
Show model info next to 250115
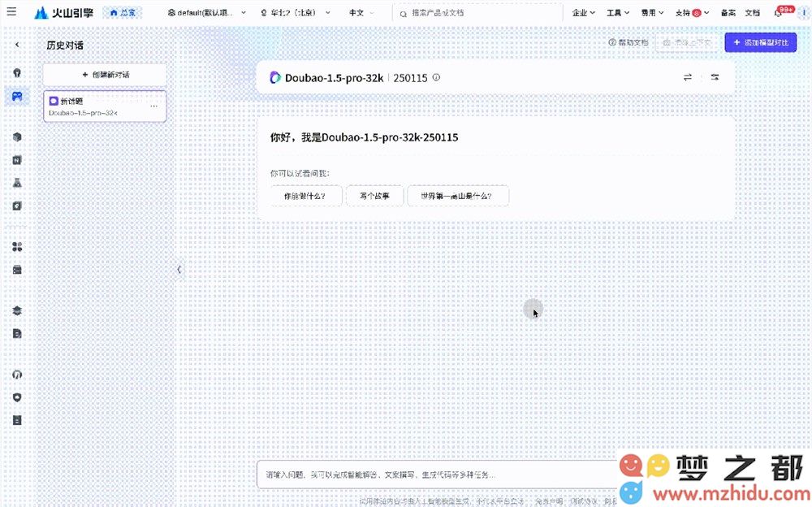tap(436, 77)
